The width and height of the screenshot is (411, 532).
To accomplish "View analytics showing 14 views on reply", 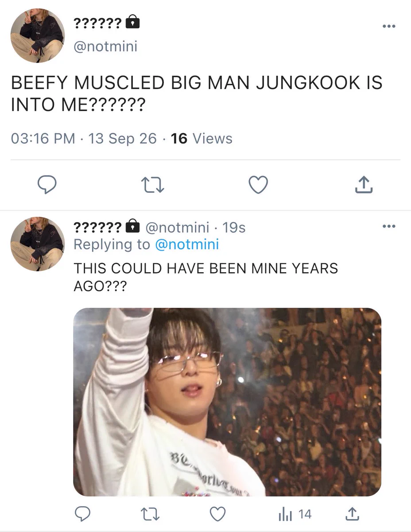I will pyautogui.click(x=295, y=514).
